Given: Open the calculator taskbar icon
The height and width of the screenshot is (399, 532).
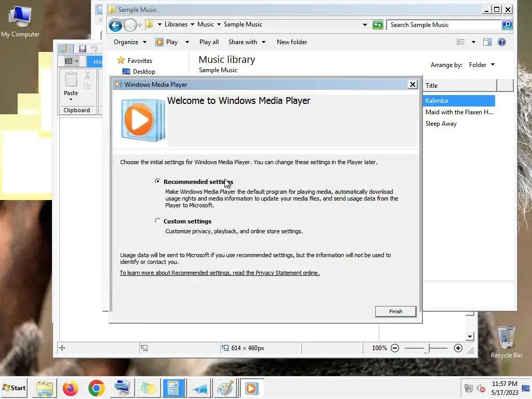Looking at the screenshot, I should point(174,388).
